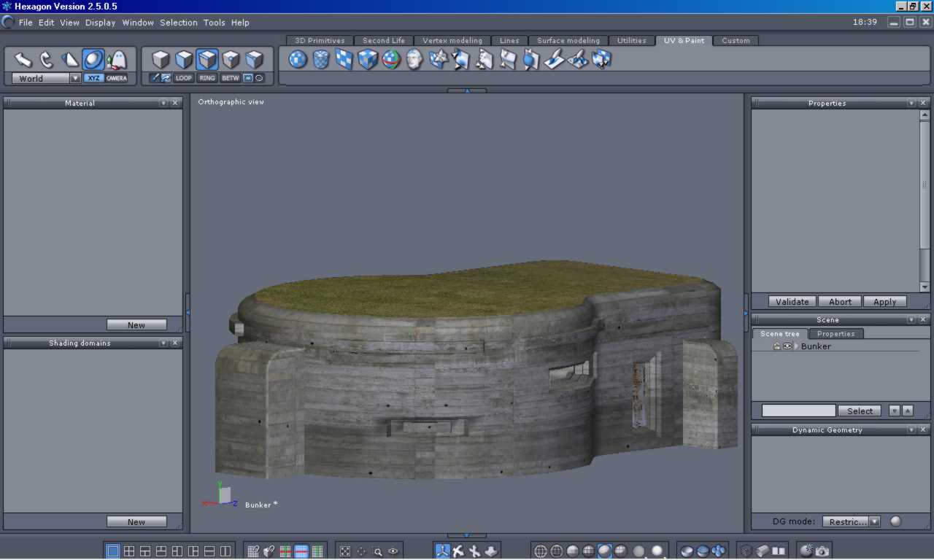Expand the Bunker tree node
This screenshot has width=934, height=560.
click(x=796, y=346)
